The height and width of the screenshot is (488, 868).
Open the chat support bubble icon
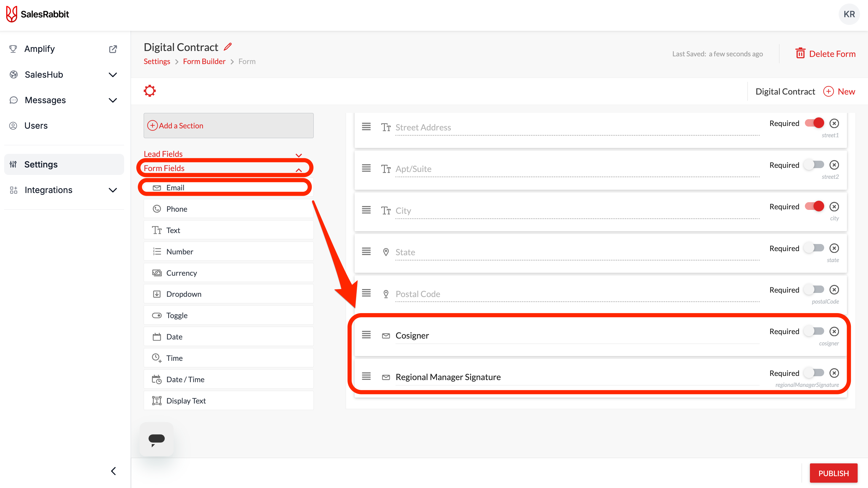[156, 439]
